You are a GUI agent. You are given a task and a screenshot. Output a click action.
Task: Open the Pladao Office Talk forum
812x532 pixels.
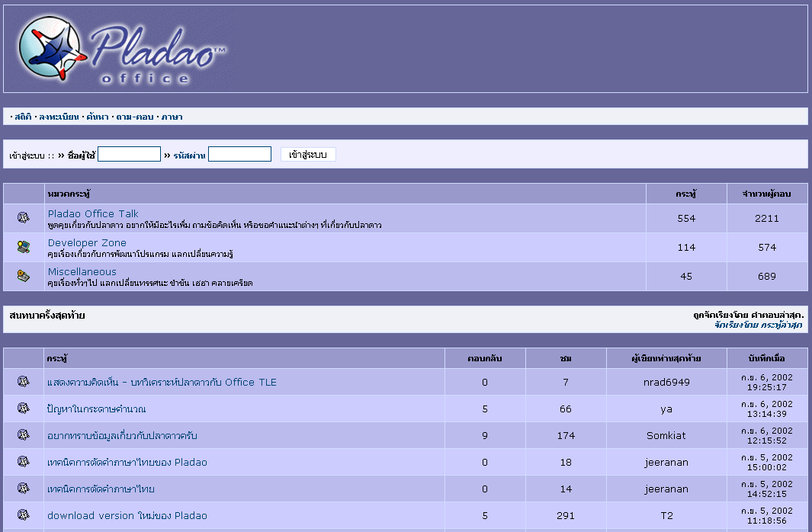click(93, 213)
